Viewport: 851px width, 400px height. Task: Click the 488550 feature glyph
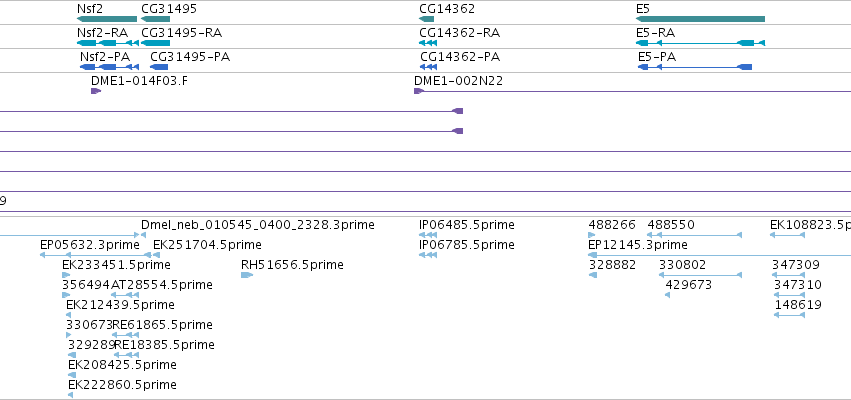695,235
